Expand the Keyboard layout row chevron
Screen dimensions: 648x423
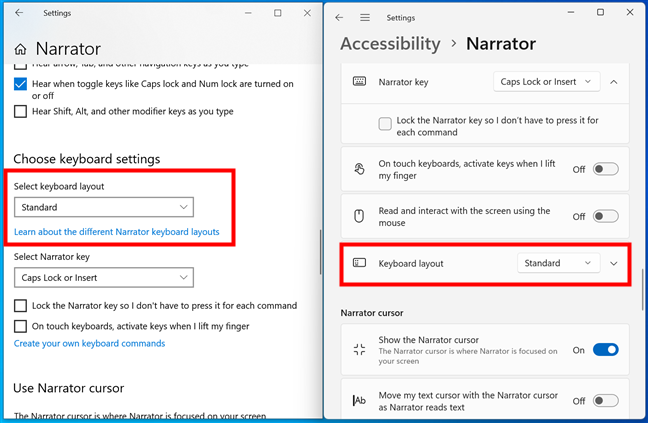point(614,264)
